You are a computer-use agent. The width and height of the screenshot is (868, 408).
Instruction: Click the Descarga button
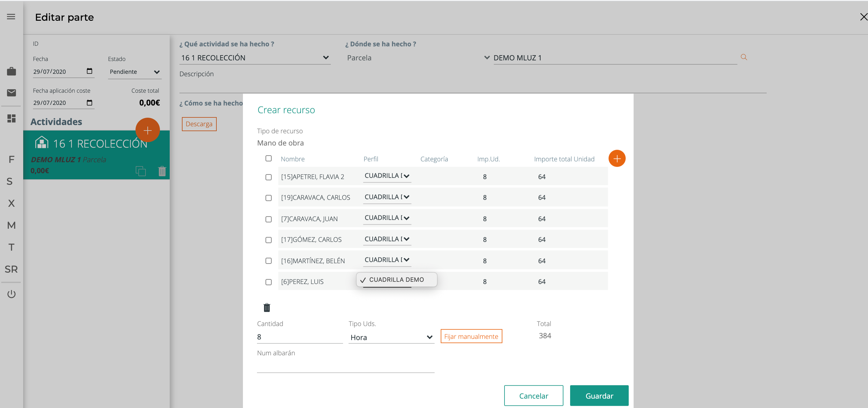(199, 124)
